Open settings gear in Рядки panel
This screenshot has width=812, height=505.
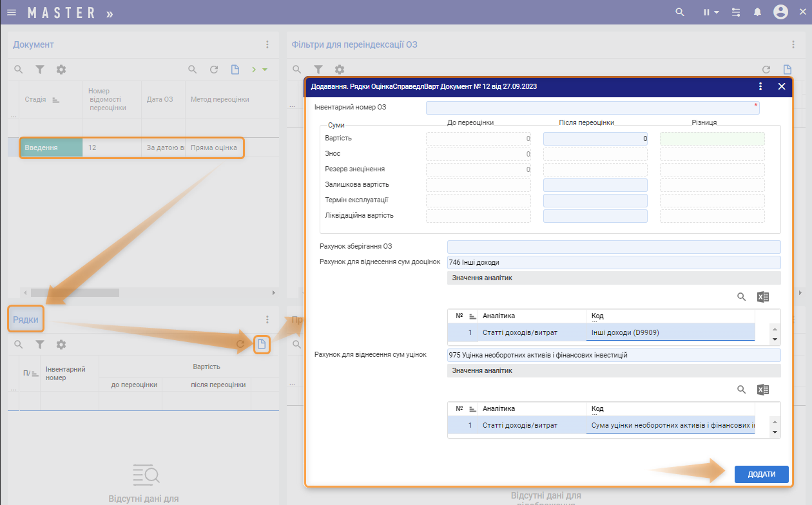pyautogui.click(x=61, y=345)
